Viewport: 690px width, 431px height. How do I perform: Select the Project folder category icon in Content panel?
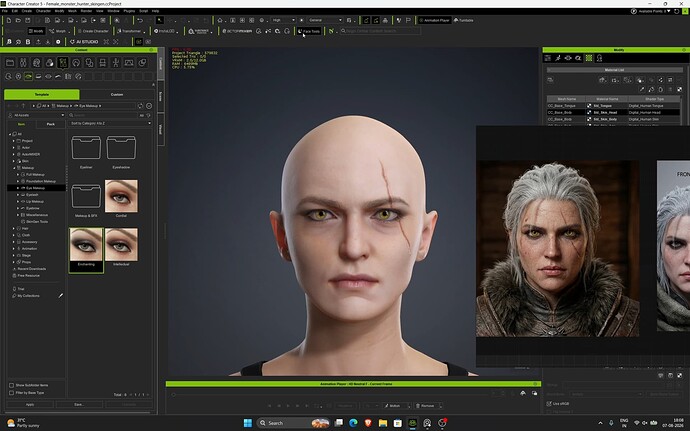coord(10,63)
